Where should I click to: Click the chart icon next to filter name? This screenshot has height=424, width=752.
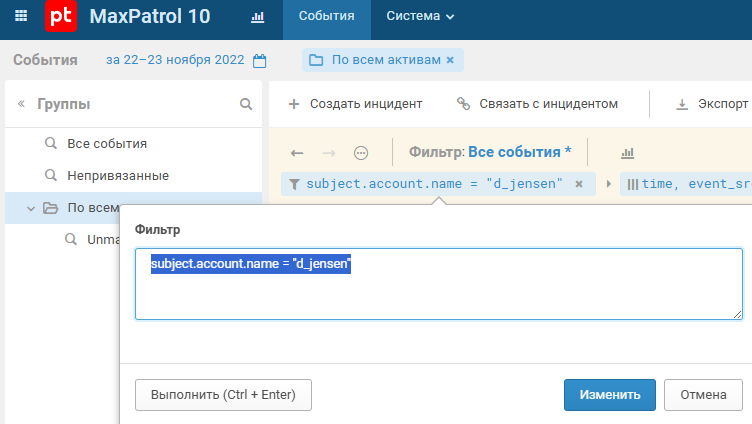coord(628,153)
